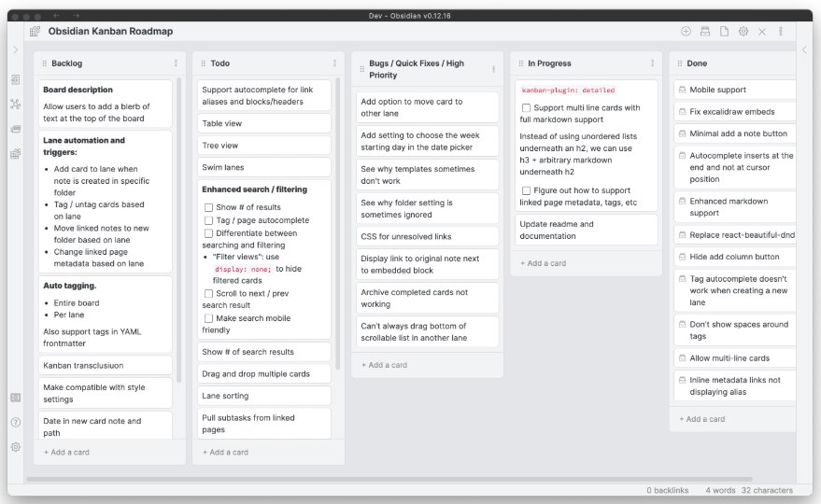This screenshot has width=821, height=504.
Task: Expand the right sidebar with chevron
Action: pos(804,49)
